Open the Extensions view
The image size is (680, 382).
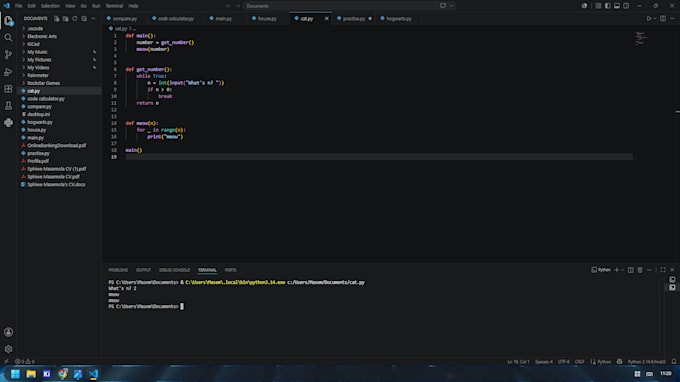click(8, 89)
